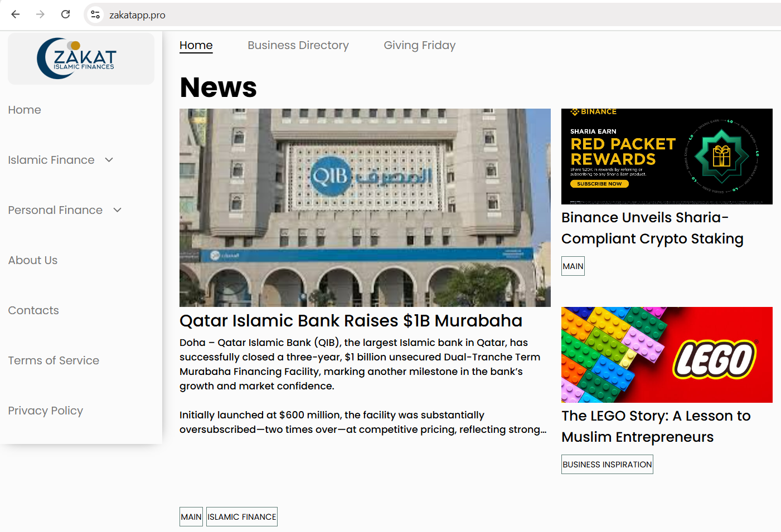781x532 pixels.
Task: Open headline Qatar Islamic Bank Raises $1B Murabaha
Action: pos(351,321)
